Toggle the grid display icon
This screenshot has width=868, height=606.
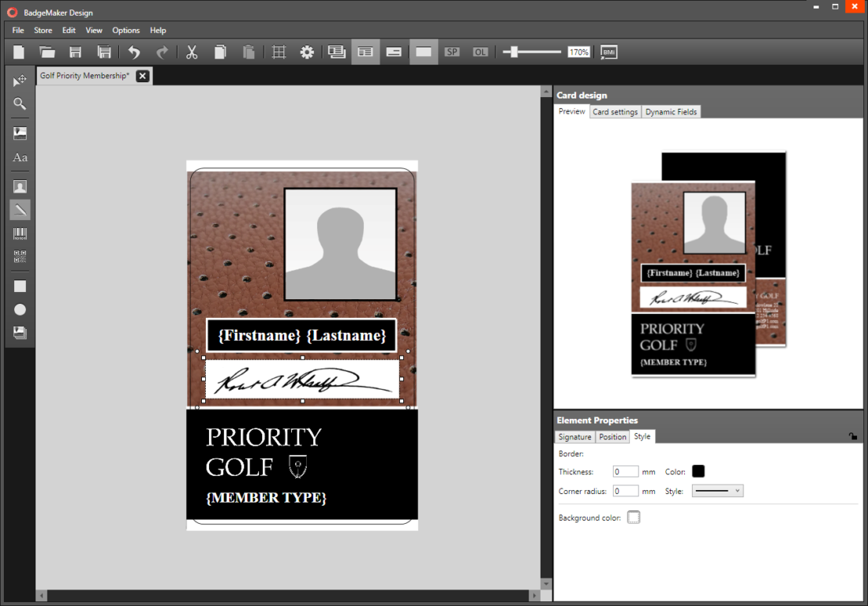278,51
